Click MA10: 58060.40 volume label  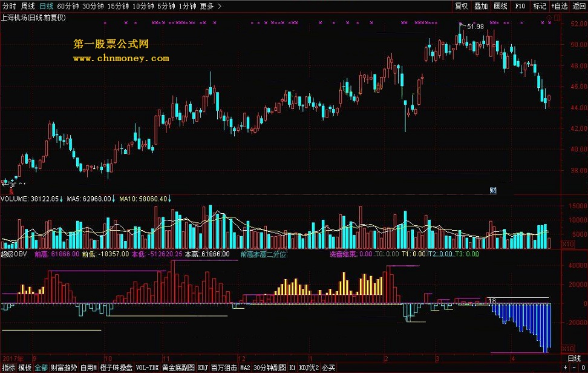tap(143, 199)
